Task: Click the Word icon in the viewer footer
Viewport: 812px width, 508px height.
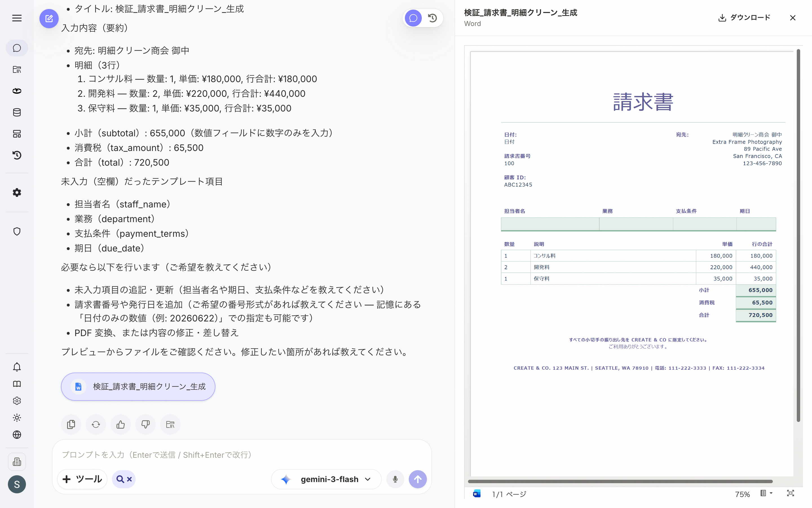Action: [x=476, y=494]
